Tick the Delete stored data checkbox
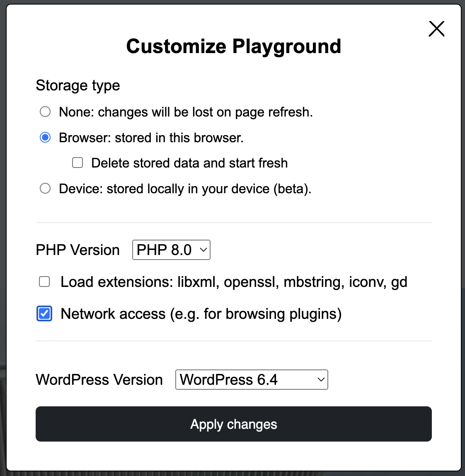This screenshot has height=476, width=465. (77, 163)
